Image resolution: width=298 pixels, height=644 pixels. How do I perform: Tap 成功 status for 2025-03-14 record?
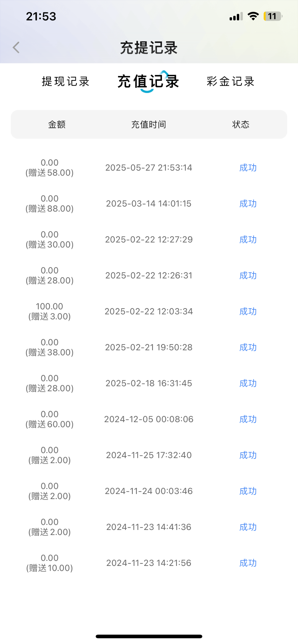(x=248, y=204)
